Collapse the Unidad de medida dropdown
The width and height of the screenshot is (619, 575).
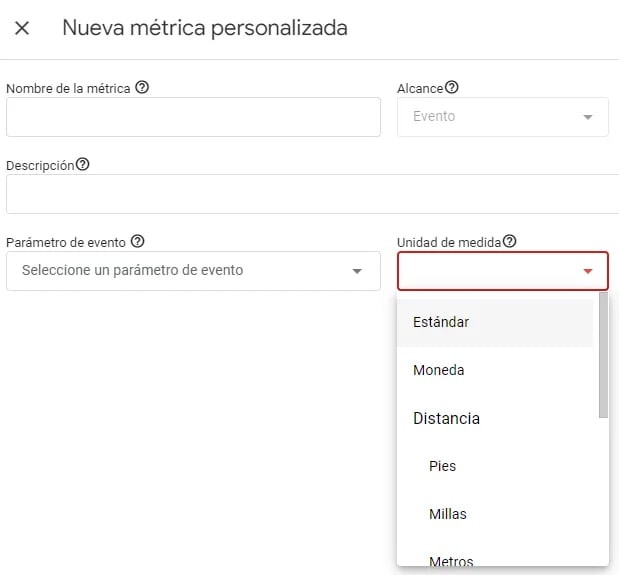(503, 271)
